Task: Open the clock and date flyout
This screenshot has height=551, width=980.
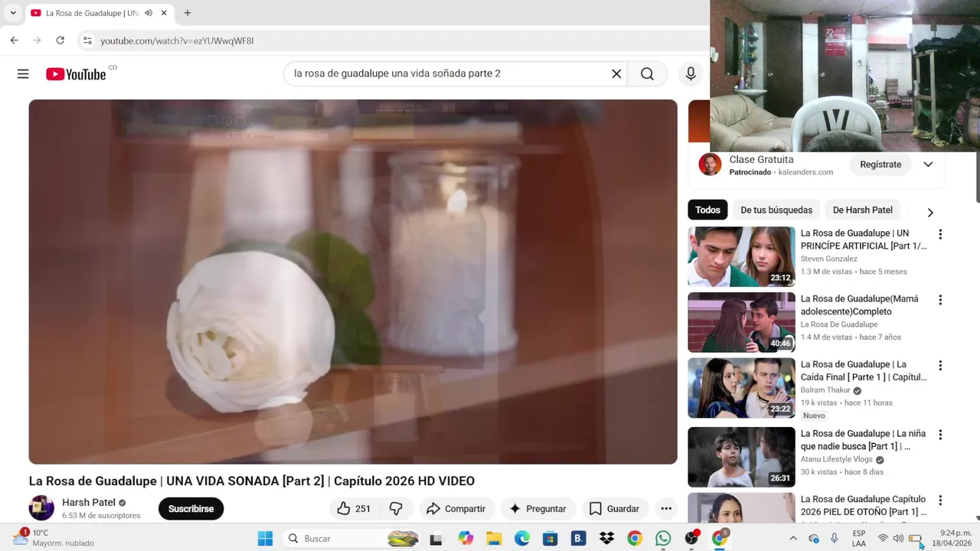Action: [952, 538]
